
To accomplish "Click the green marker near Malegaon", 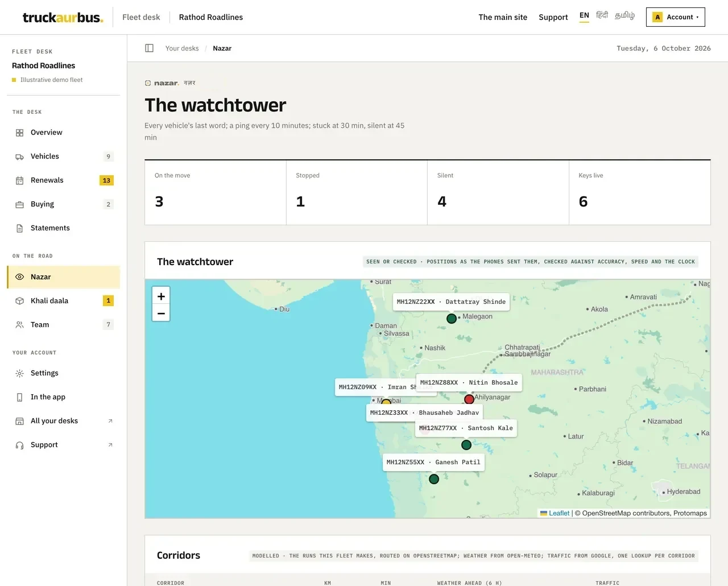I will click(x=452, y=319).
